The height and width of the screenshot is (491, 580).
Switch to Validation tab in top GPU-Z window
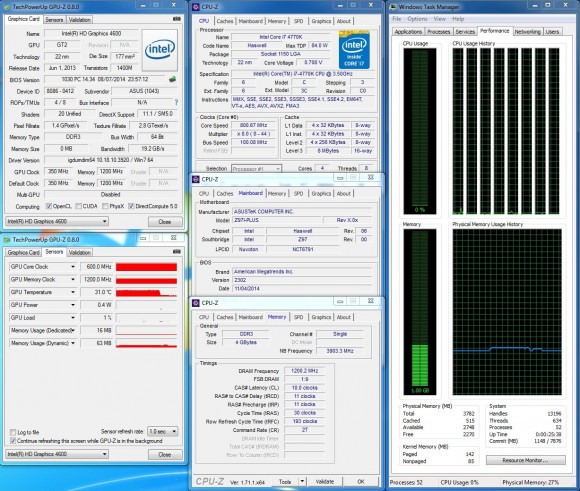[x=80, y=20]
